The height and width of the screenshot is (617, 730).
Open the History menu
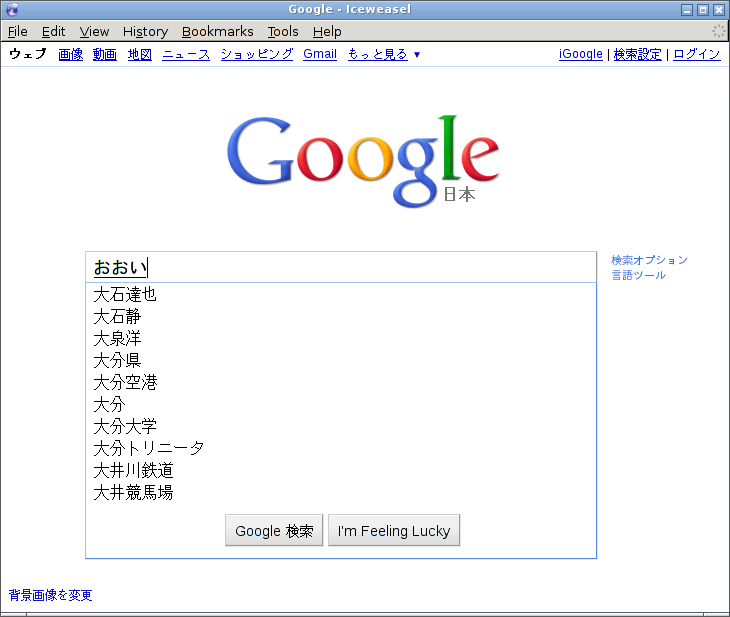145,31
